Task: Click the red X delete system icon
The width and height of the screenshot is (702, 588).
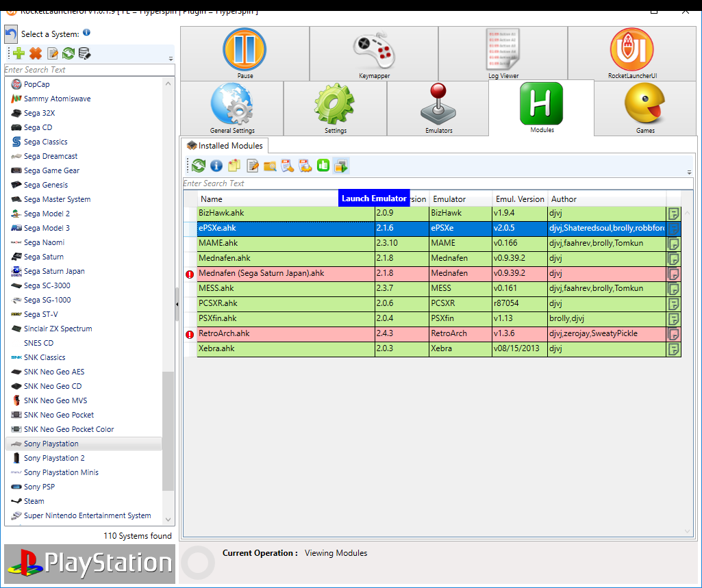Action: [36, 53]
